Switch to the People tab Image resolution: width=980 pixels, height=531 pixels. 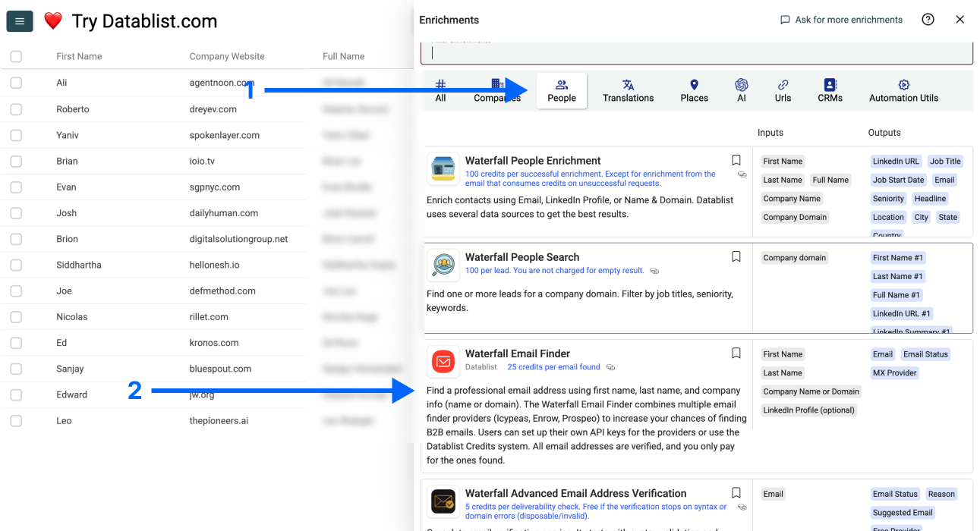tap(561, 91)
